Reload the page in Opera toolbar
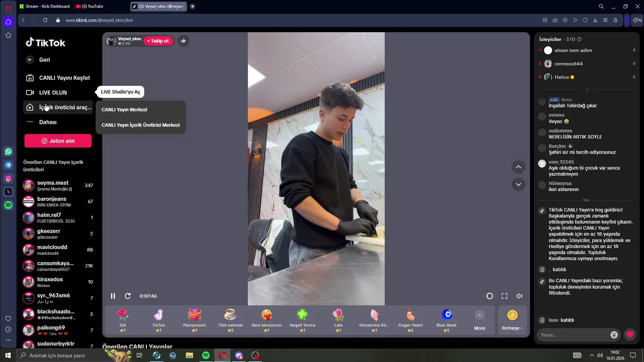The width and height of the screenshot is (644, 362). [45, 20]
